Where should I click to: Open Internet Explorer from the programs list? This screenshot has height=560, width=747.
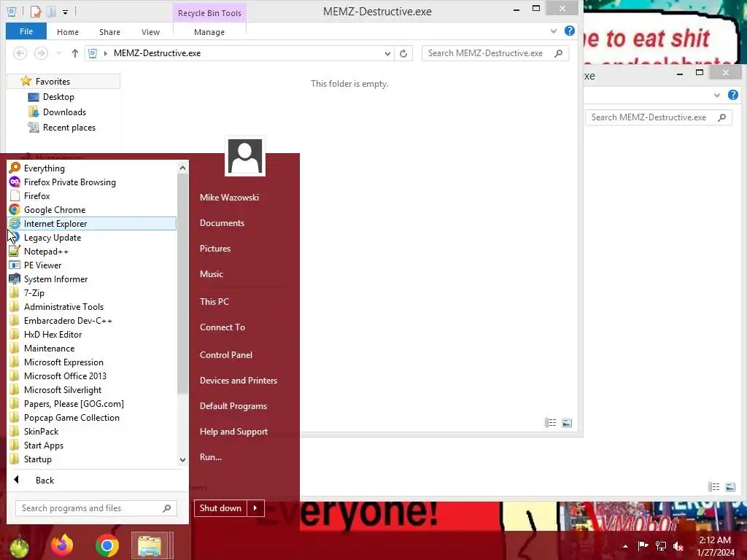pos(92,223)
